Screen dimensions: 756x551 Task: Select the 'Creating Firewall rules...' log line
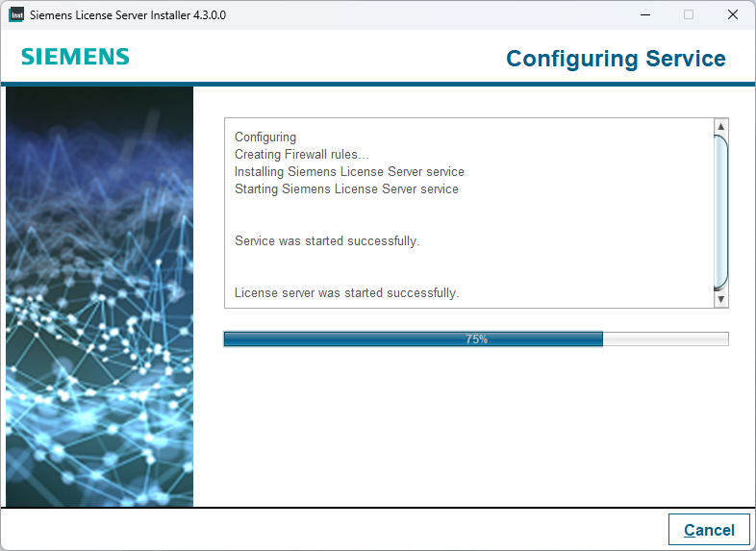301,154
